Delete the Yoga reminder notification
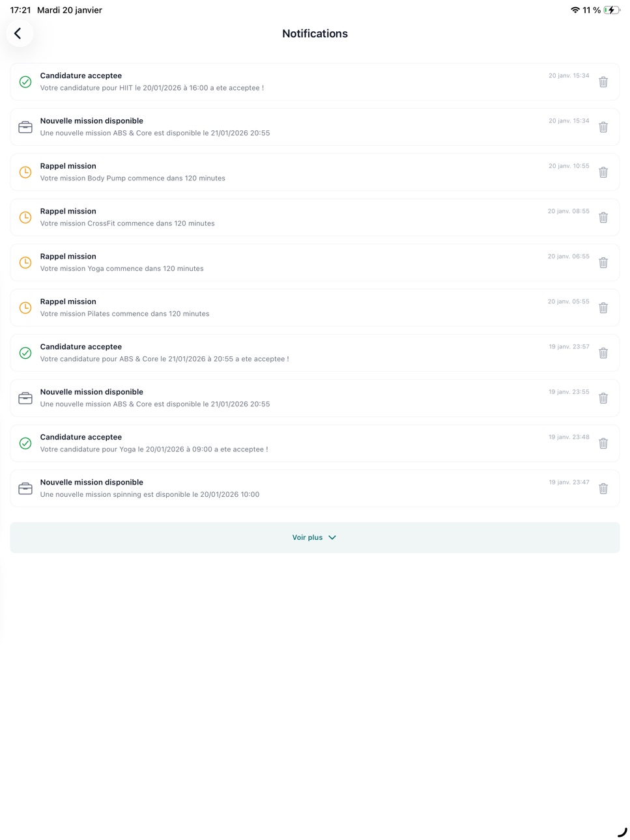 603,262
